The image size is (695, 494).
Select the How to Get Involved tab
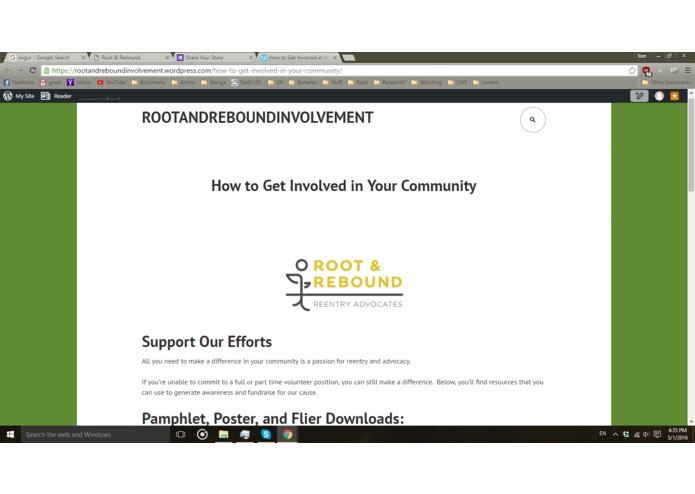296,58
